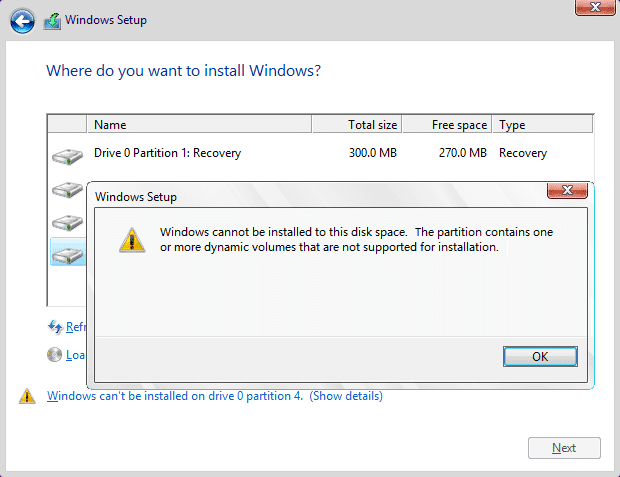The width and height of the screenshot is (620, 477).
Task: Select the Drive 0 Partition 1: Recovery row
Action: [300, 154]
